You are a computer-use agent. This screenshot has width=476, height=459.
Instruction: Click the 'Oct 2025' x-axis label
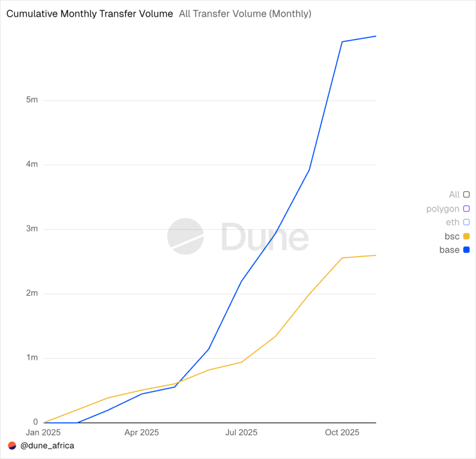coord(342,432)
